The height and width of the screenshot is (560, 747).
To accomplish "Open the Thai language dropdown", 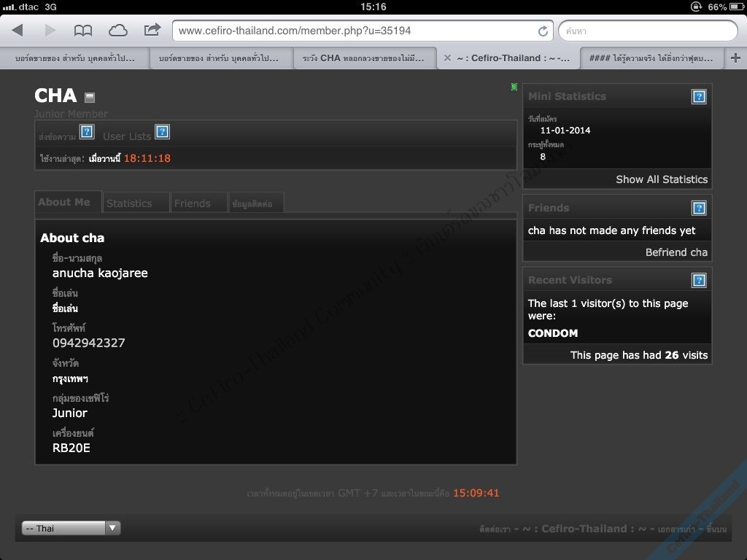I will click(71, 528).
